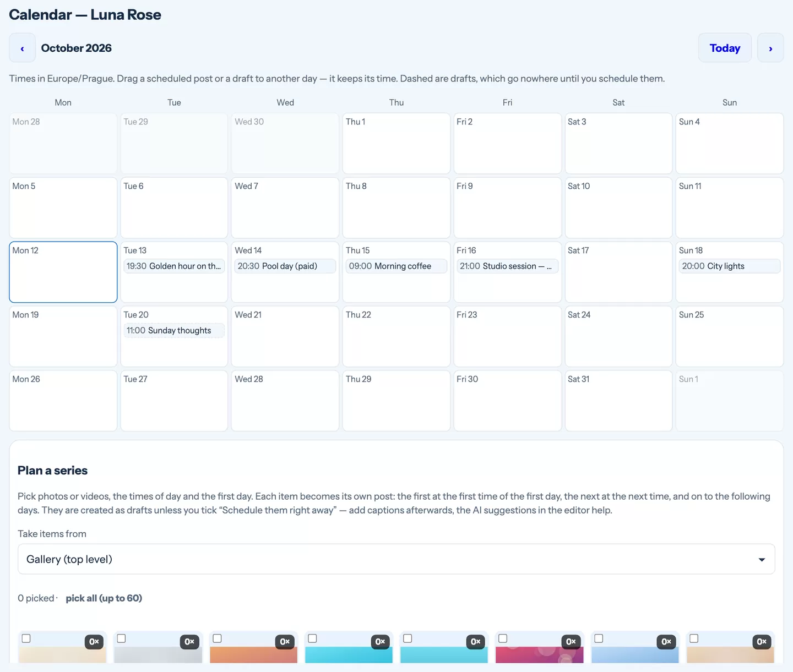The width and height of the screenshot is (793, 672).
Task: Tick the checkbox on the orange thumbnail
Action: click(217, 638)
